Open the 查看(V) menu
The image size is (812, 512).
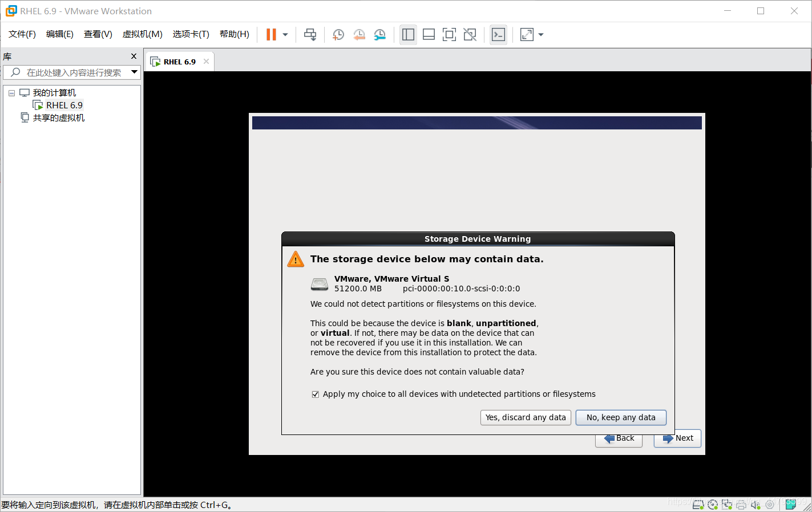98,34
